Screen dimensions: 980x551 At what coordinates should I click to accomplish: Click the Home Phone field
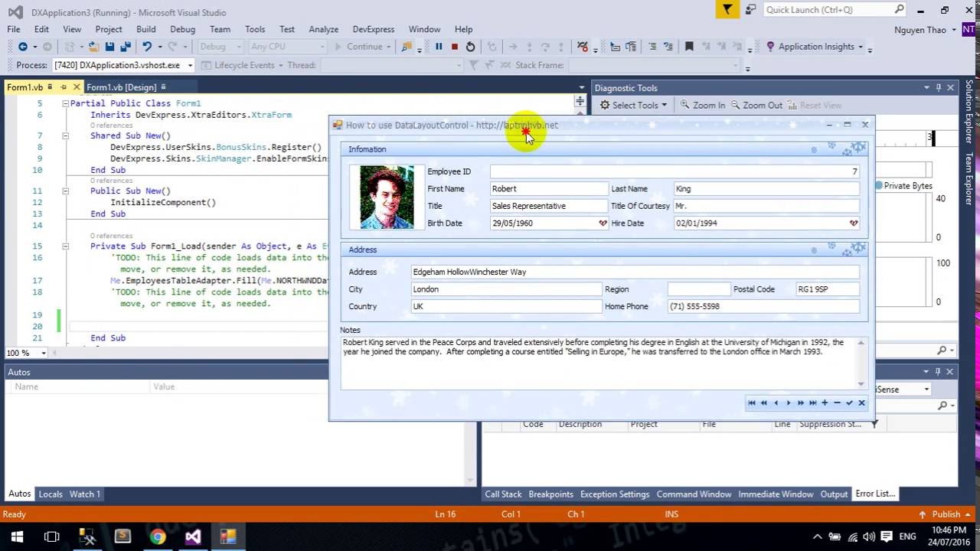point(763,306)
